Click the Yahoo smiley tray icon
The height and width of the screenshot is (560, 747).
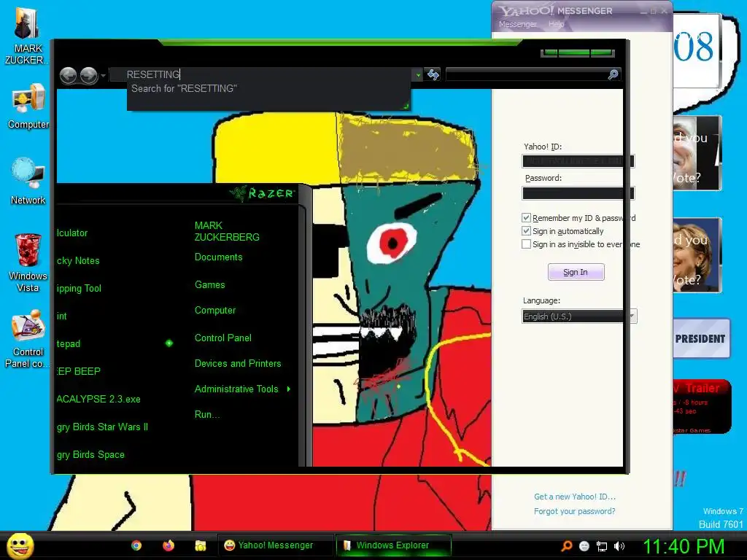(x=584, y=546)
